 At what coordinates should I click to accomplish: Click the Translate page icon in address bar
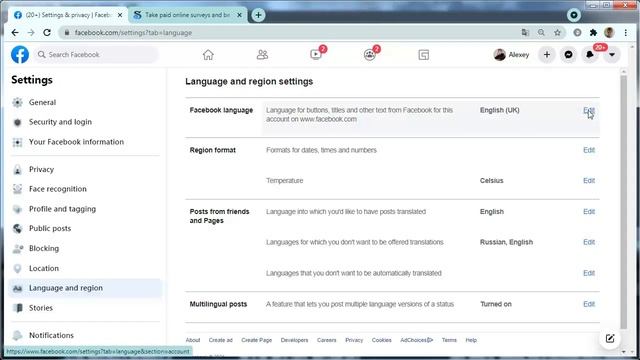pos(525,33)
